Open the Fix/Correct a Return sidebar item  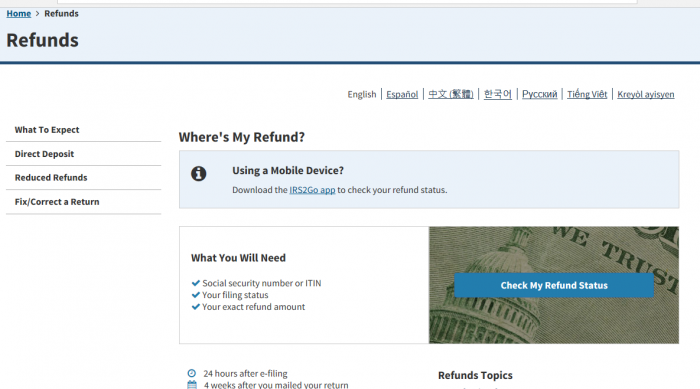pyautogui.click(x=83, y=202)
